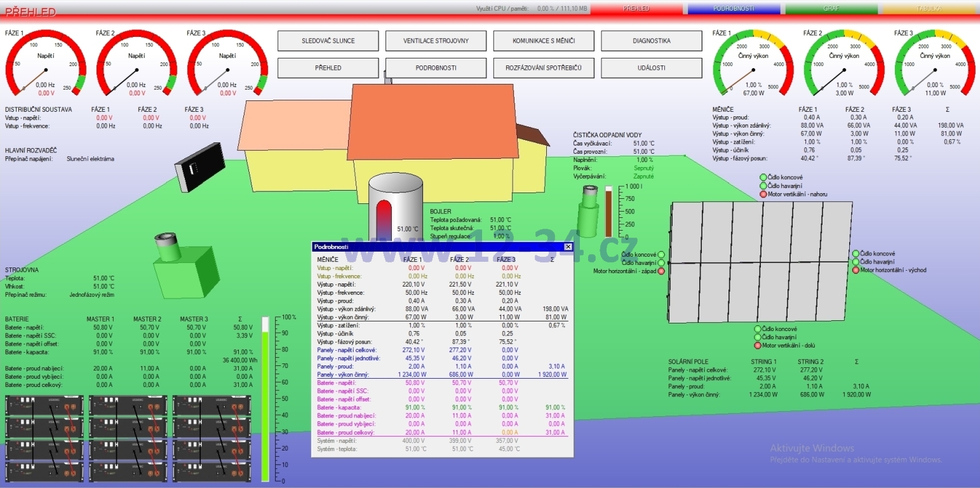Select the black inverter unit beside the house
Viewport: 980px width, 488px height.
[x=200, y=166]
